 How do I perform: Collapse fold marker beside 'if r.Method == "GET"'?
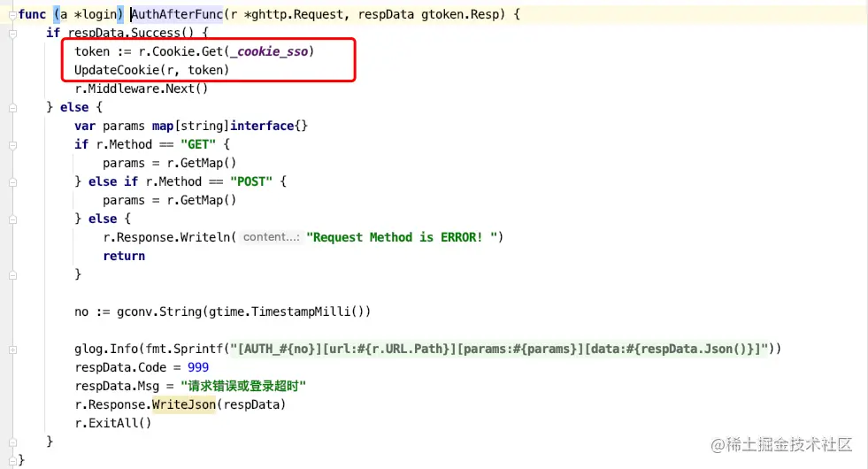[12, 145]
